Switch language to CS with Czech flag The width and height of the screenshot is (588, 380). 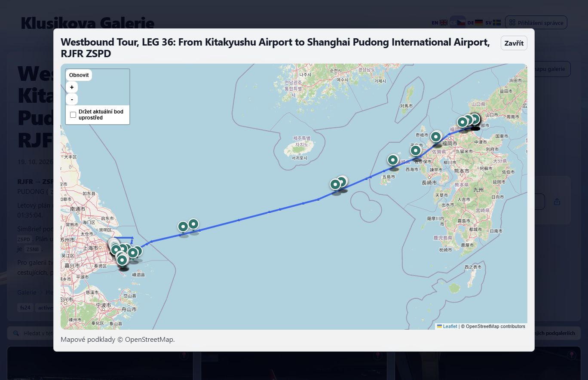pos(457,22)
